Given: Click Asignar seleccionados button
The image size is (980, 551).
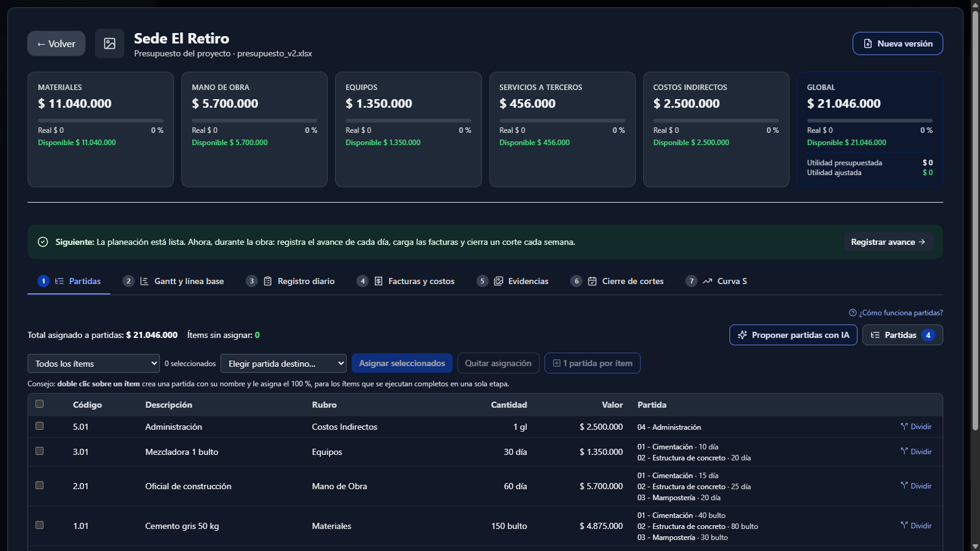Looking at the screenshot, I should (402, 363).
